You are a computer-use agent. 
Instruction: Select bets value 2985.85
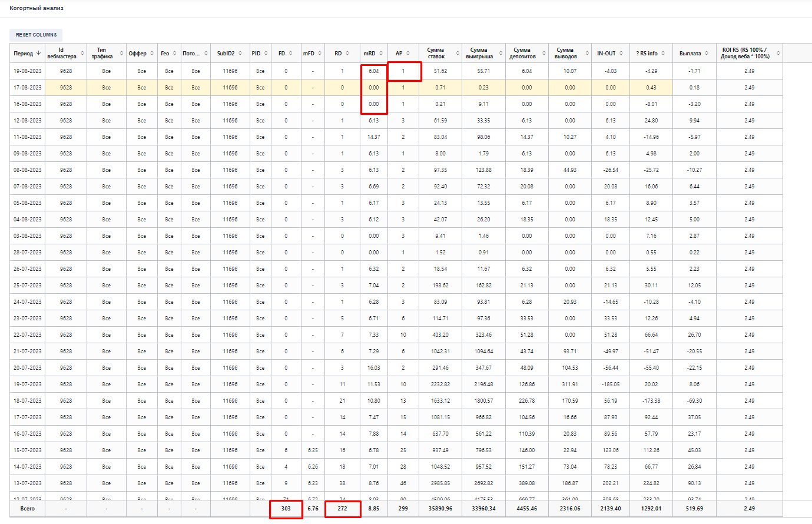pyautogui.click(x=440, y=483)
